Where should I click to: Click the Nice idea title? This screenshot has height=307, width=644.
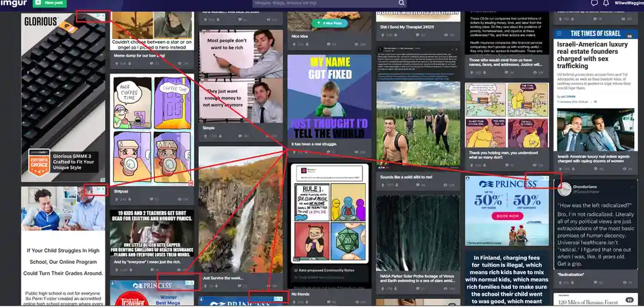(300, 36)
